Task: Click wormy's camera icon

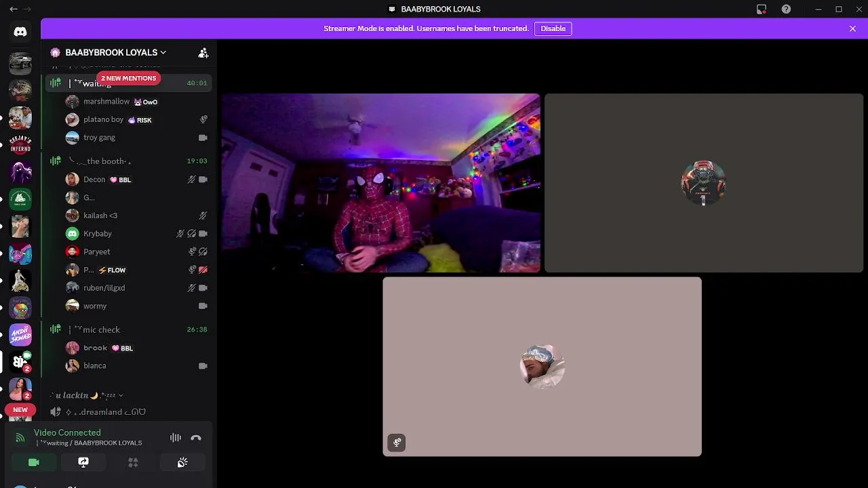Action: [203, 306]
